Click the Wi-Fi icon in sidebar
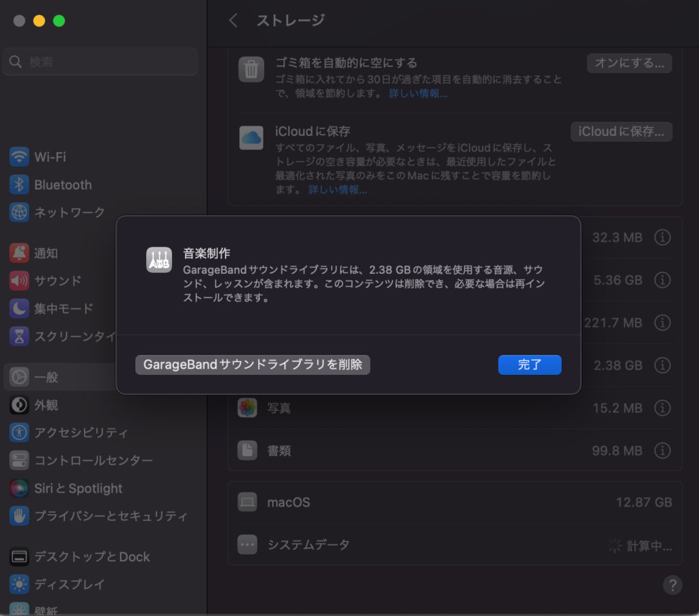 click(x=19, y=157)
